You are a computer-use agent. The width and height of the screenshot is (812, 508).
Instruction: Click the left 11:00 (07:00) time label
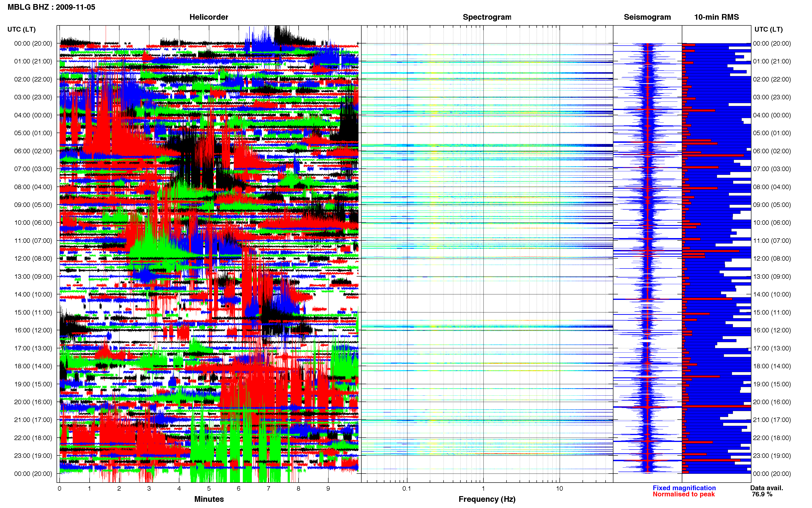tap(33, 240)
